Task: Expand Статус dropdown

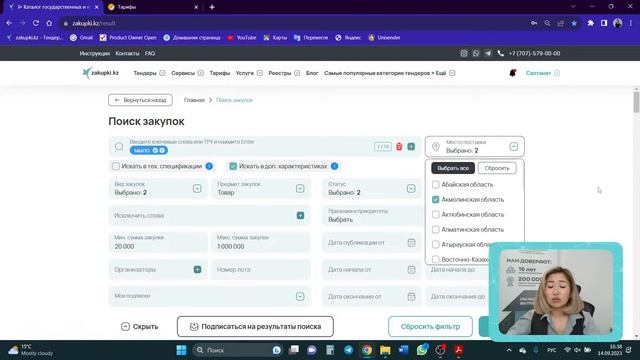Action: [411, 189]
